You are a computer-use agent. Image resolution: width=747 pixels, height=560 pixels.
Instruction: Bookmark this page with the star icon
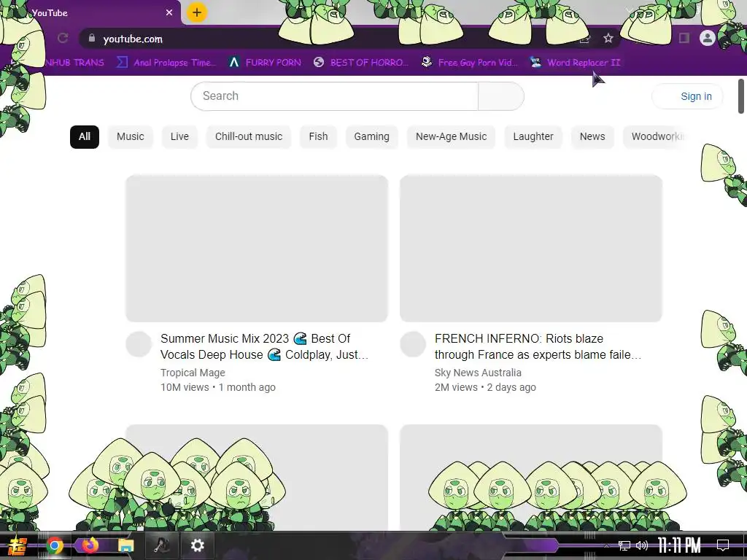click(608, 38)
